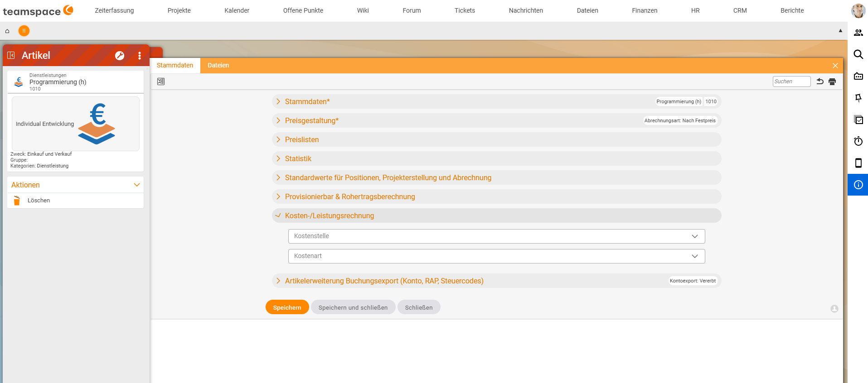Click the edit pencil icon in Artikel header
The width and height of the screenshot is (868, 383).
(120, 56)
